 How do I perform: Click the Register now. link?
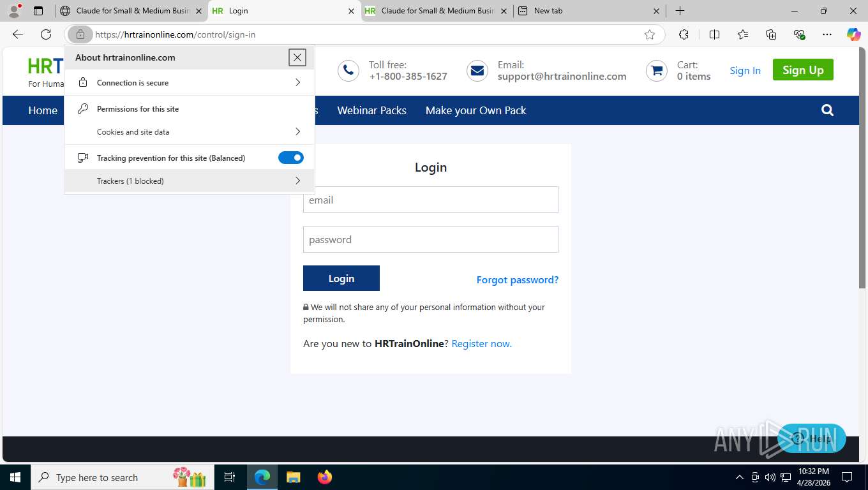click(x=481, y=343)
